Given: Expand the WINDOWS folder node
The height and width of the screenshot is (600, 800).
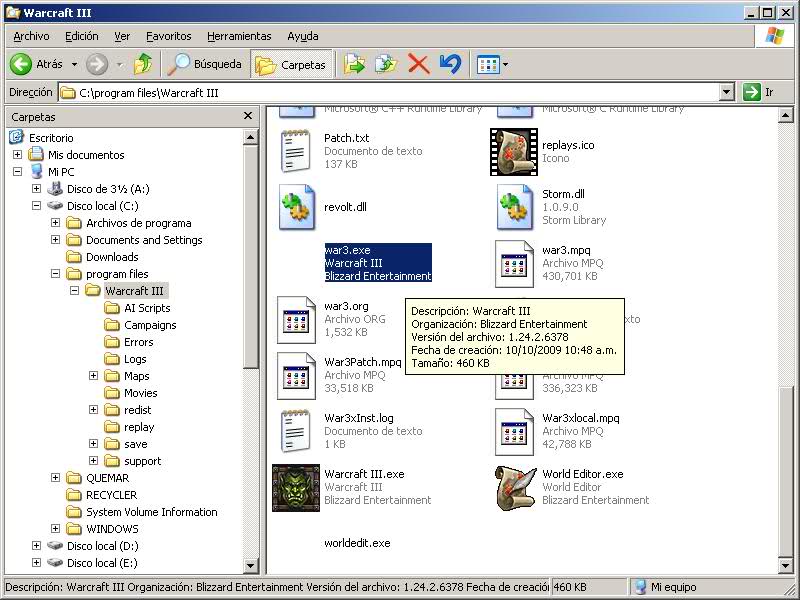Looking at the screenshot, I should pyautogui.click(x=56, y=529).
